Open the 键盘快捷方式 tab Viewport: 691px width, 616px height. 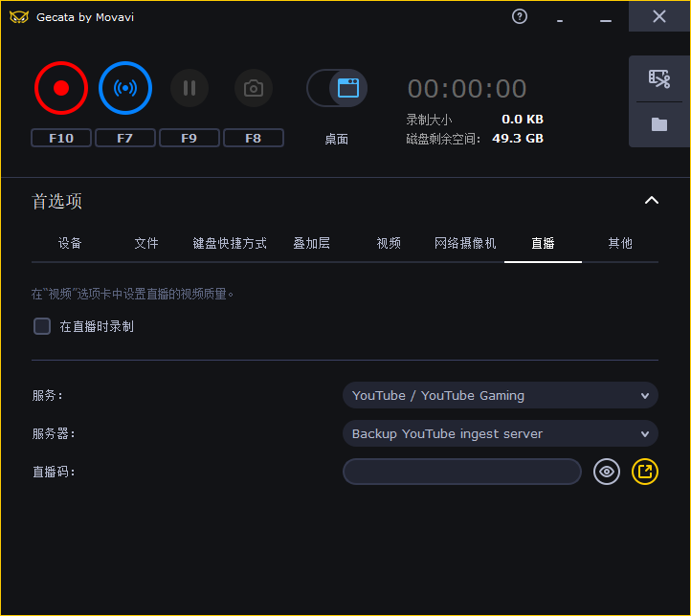(x=230, y=243)
